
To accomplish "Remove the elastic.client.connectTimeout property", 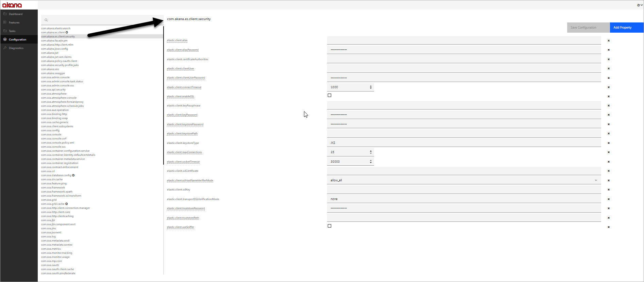I will click(609, 87).
